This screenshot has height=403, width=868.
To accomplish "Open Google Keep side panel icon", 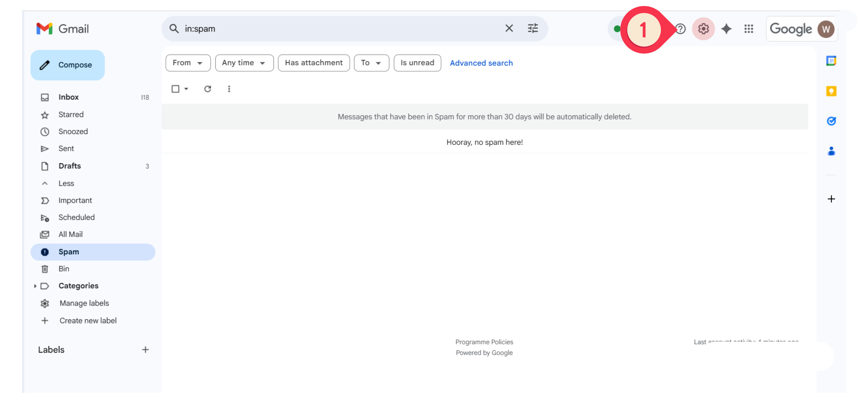I will [x=831, y=91].
